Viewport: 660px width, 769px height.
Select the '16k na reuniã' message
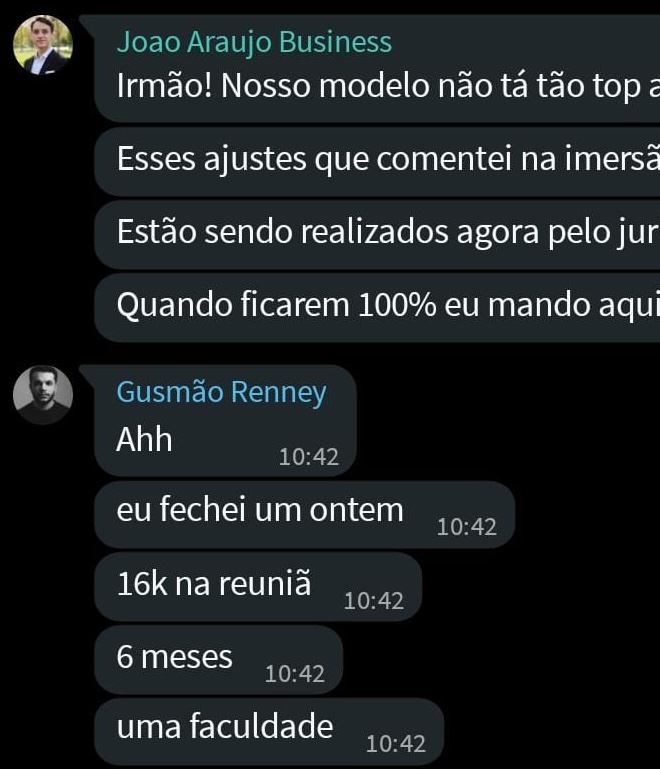pos(258,587)
